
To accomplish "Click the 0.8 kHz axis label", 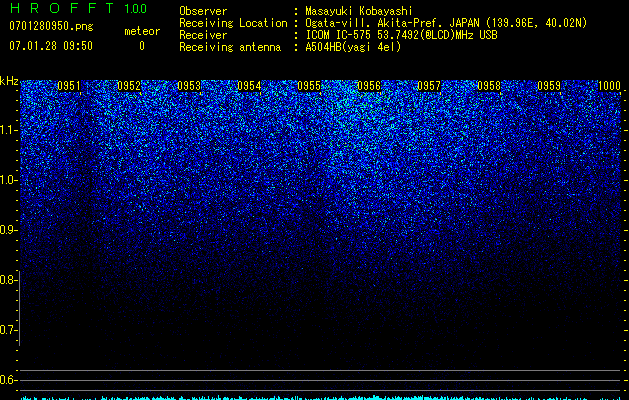I will tap(8, 280).
